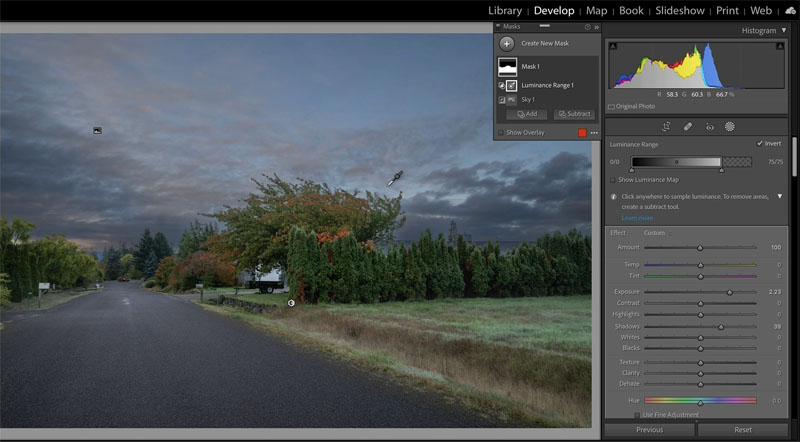Click the Highlights slider handle

click(x=701, y=315)
